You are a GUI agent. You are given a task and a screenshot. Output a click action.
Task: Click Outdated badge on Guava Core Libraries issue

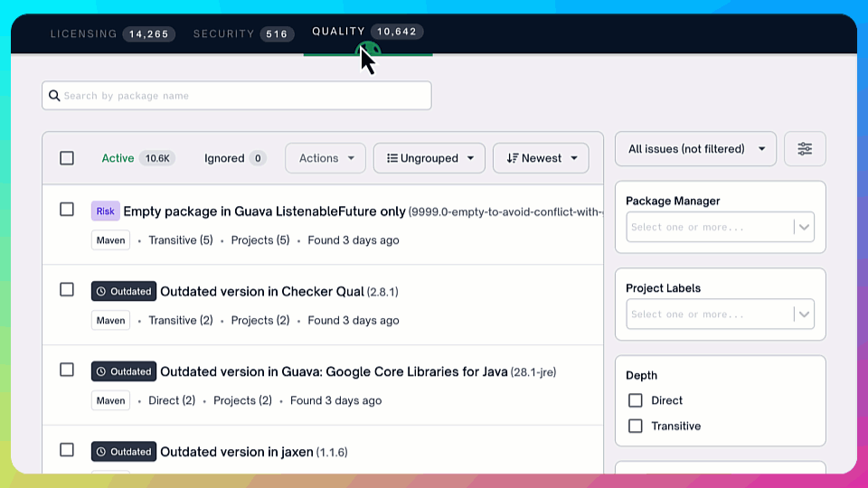[124, 371]
